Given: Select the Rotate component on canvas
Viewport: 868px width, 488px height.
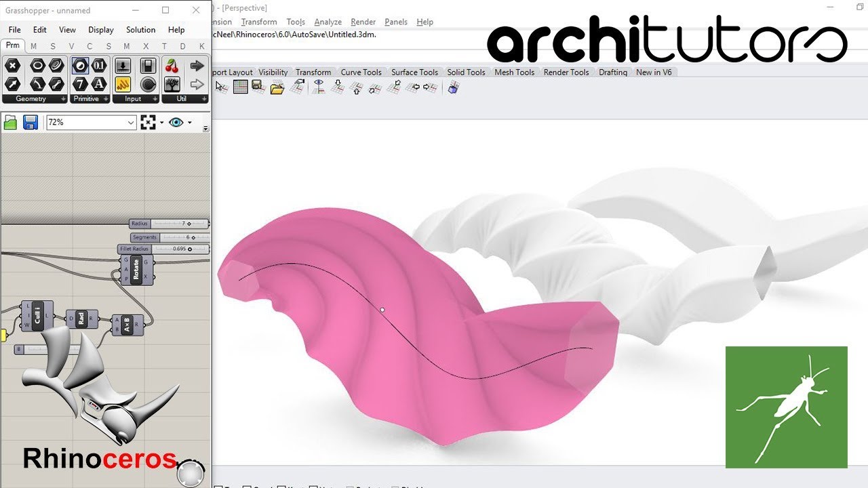Looking at the screenshot, I should pyautogui.click(x=136, y=270).
